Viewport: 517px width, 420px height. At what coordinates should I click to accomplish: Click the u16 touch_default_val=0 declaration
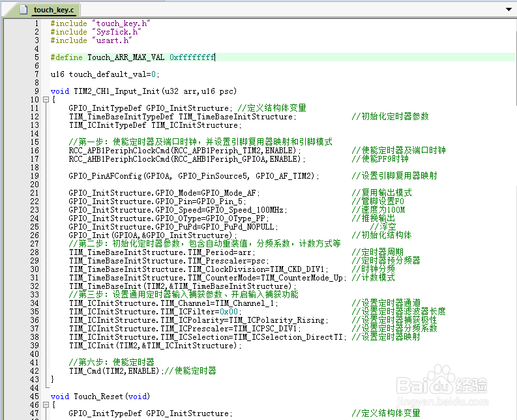(x=105, y=74)
